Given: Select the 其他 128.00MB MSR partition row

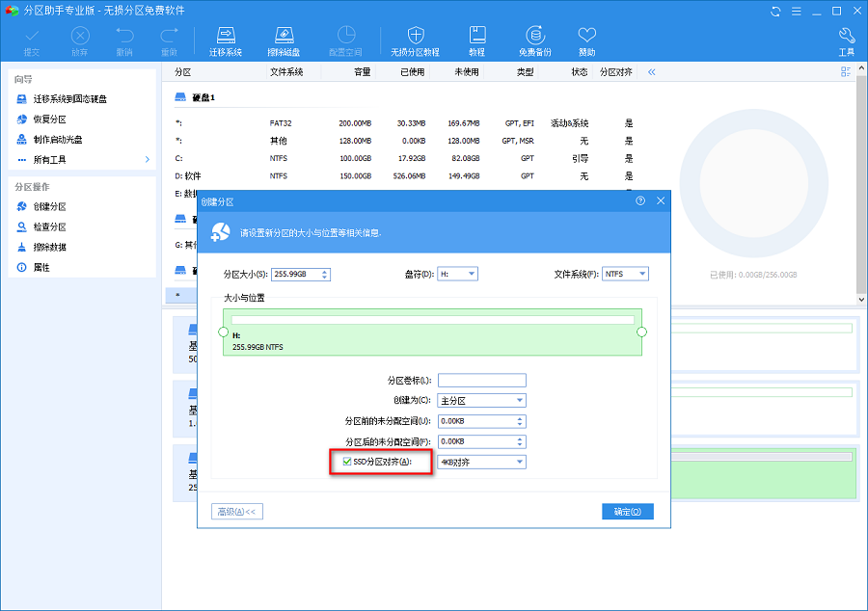Looking at the screenshot, I should click(x=404, y=141).
